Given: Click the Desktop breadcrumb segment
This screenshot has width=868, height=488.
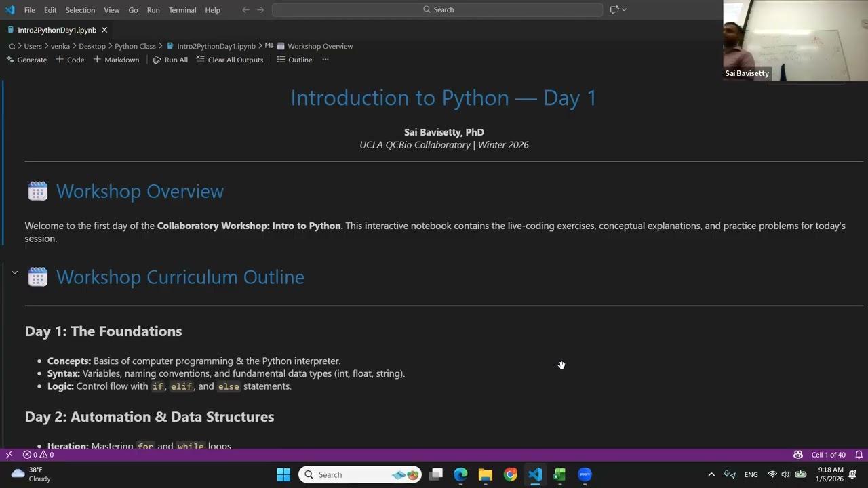Looking at the screenshot, I should [92, 46].
